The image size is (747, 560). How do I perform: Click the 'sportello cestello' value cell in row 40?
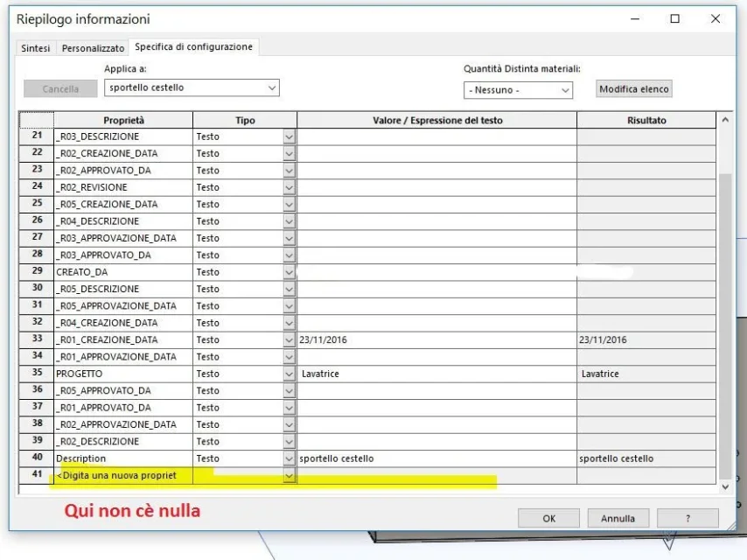point(436,458)
